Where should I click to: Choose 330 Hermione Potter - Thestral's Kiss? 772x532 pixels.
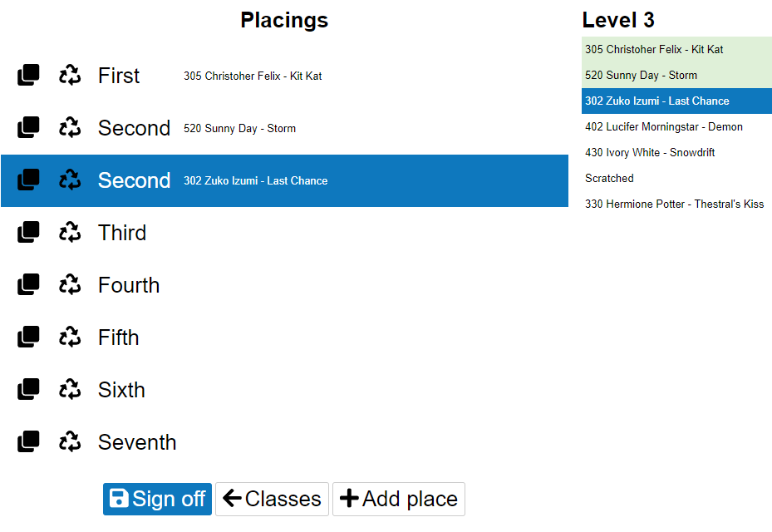(x=674, y=204)
